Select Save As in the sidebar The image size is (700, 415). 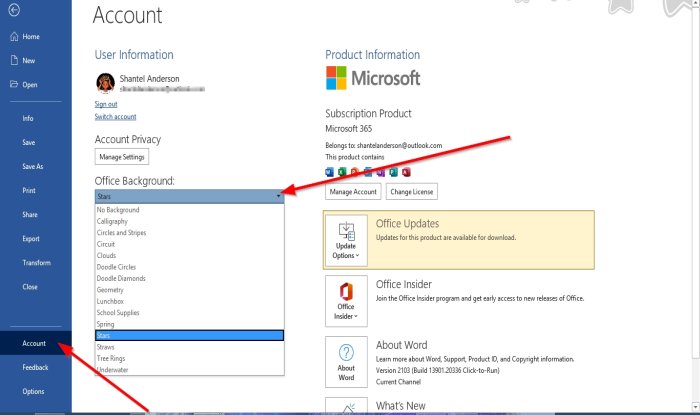coord(33,166)
